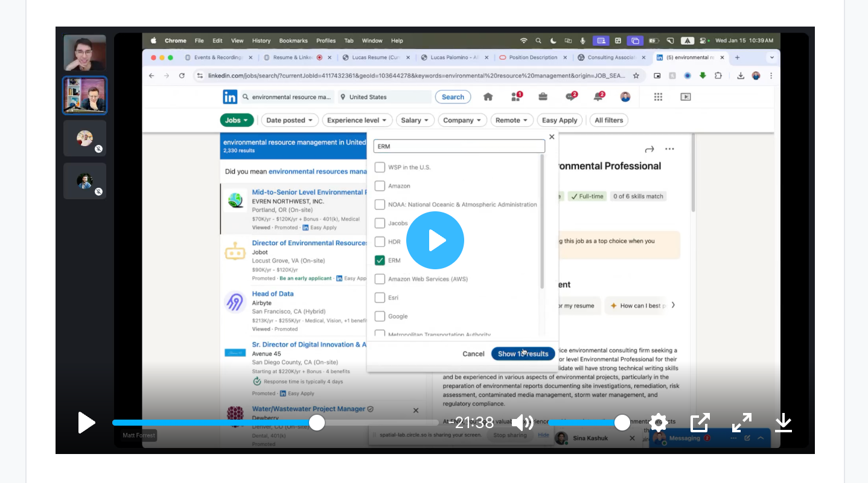
Task: Open the Director of Environmental Resources job
Action: coord(310,243)
